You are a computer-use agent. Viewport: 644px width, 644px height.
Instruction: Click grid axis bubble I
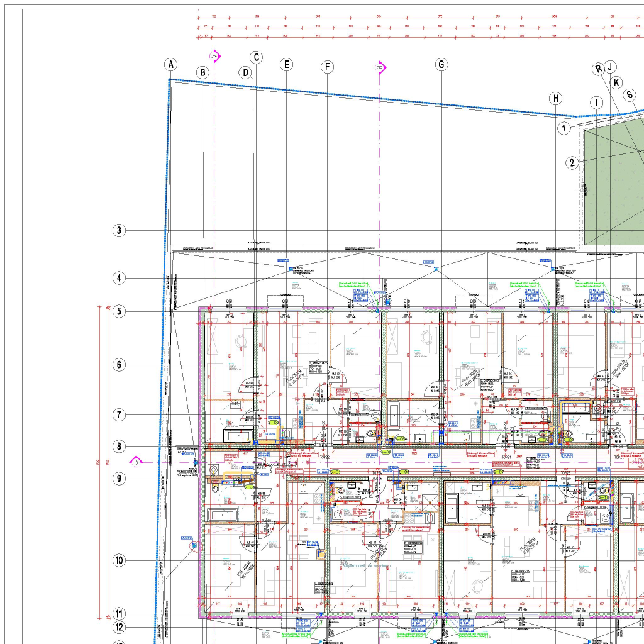[x=596, y=103]
